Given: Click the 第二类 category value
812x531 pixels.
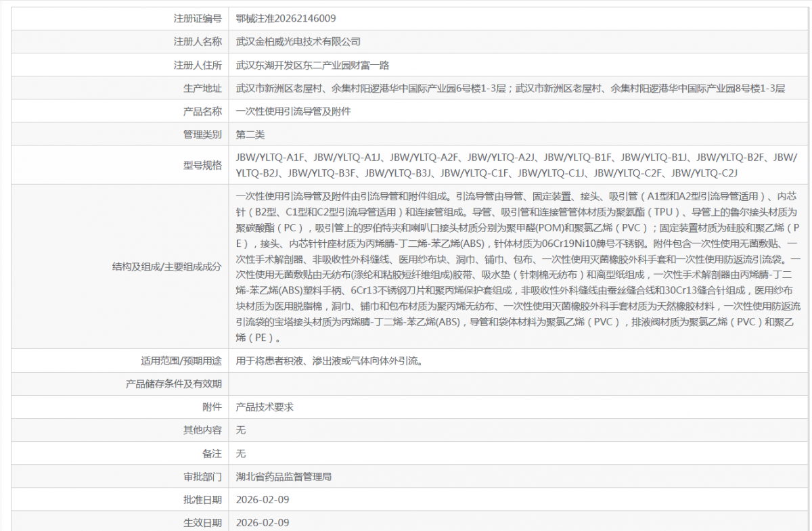Looking at the screenshot, I should point(250,134).
